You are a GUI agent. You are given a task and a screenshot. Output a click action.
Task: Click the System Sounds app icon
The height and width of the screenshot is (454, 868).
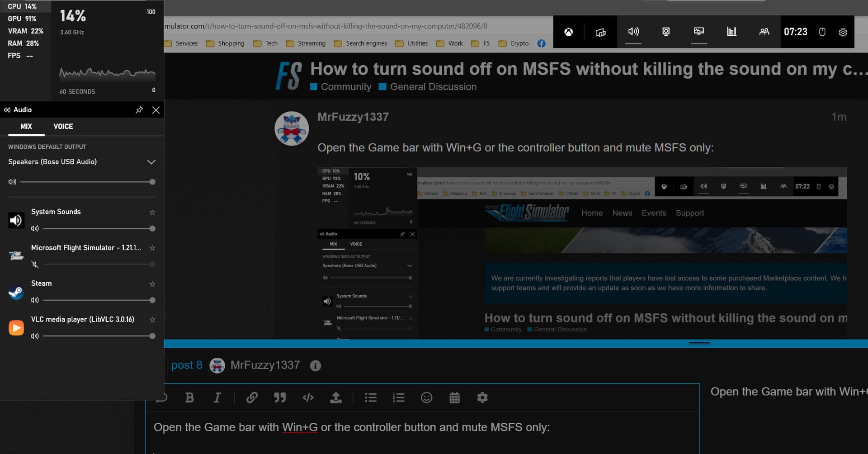point(16,220)
